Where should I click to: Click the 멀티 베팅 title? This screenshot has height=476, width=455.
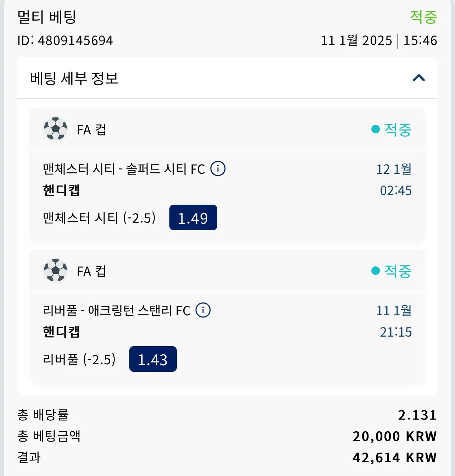(47, 17)
